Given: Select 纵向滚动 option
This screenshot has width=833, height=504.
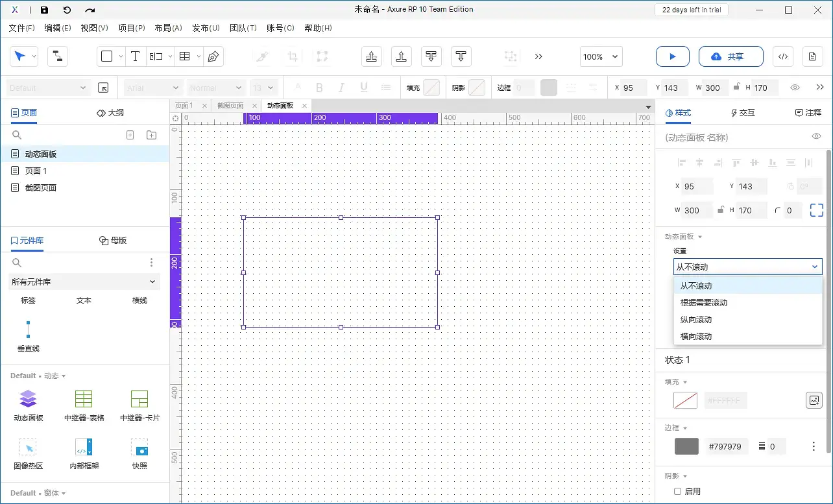Looking at the screenshot, I should pos(748,320).
